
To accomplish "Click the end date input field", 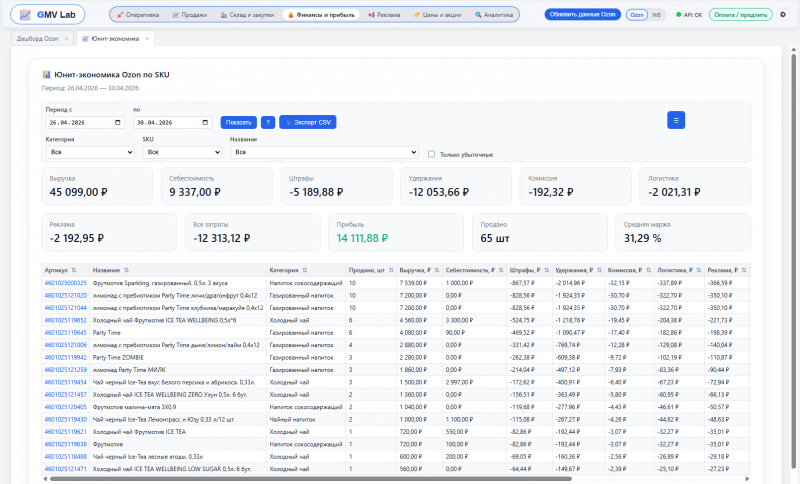I will pyautogui.click(x=173, y=122).
